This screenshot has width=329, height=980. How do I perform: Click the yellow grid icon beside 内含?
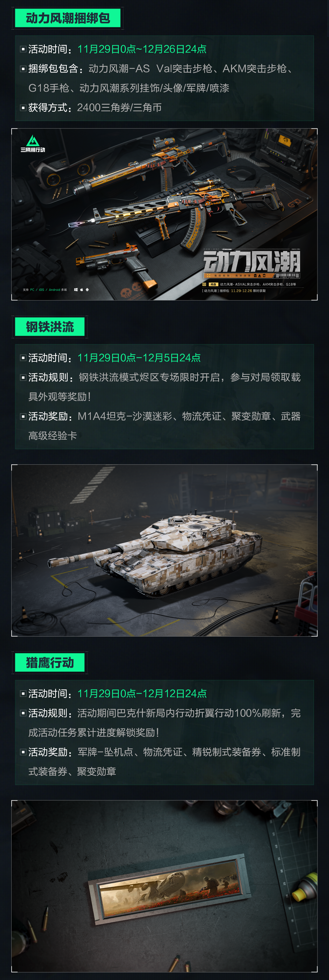[x=204, y=284]
